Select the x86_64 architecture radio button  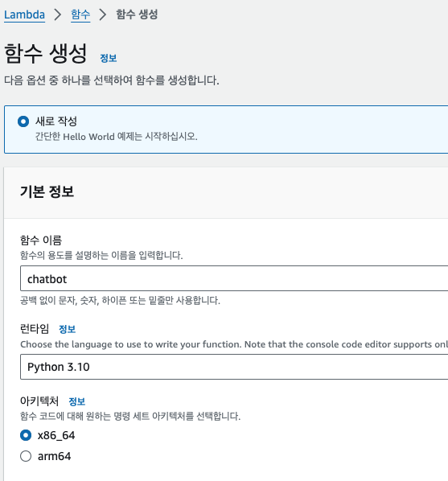(x=26, y=435)
